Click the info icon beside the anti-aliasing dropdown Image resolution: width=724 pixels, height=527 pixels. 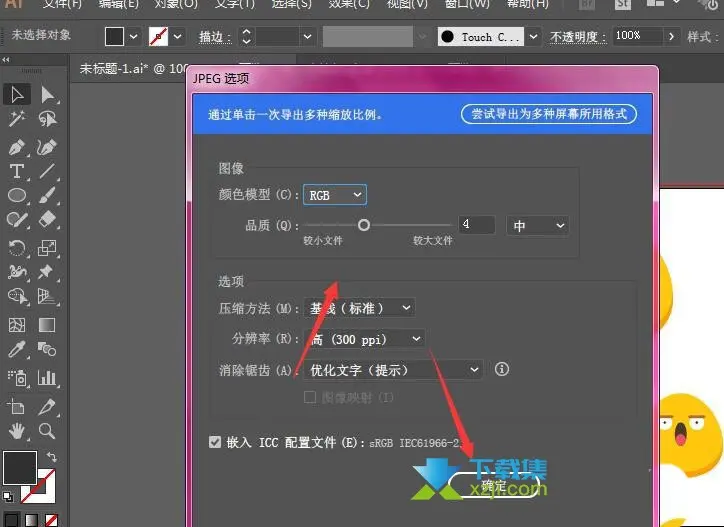tap(502, 369)
